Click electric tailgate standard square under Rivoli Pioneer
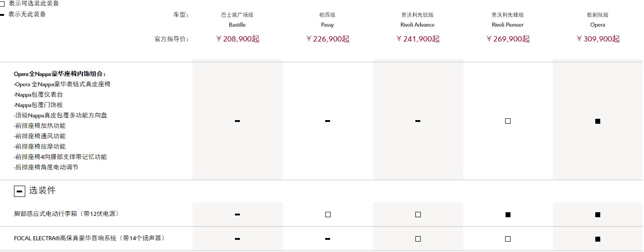Screen dimensions: 644x252 pos(508,215)
